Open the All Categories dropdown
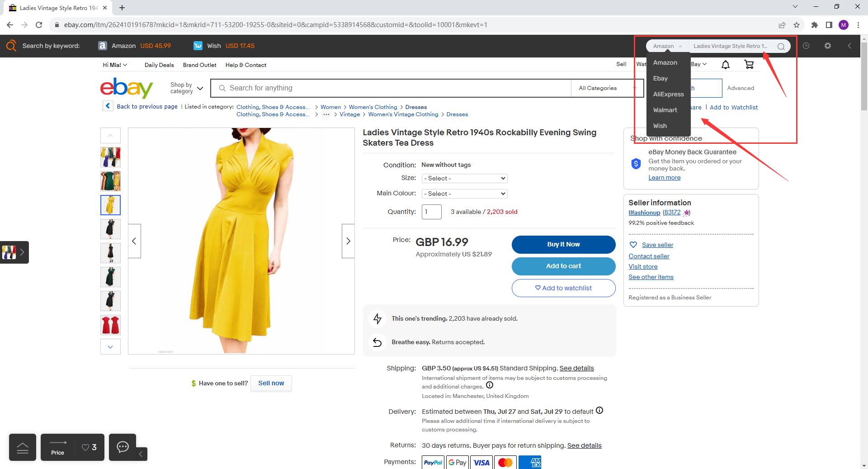 607,88
